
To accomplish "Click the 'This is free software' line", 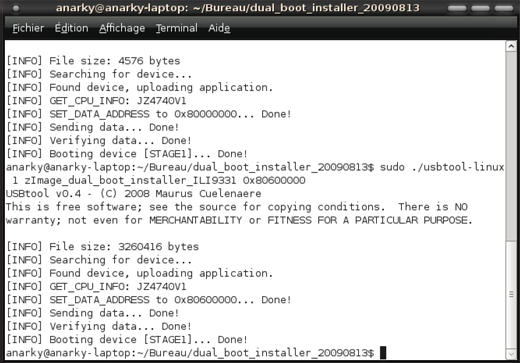I will pyautogui.click(x=237, y=207).
